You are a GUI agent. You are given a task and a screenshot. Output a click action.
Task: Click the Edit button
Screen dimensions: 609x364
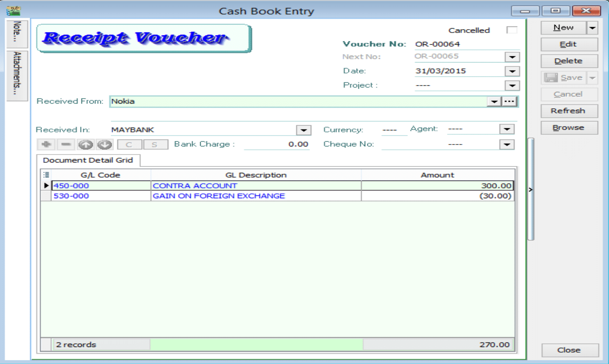568,44
